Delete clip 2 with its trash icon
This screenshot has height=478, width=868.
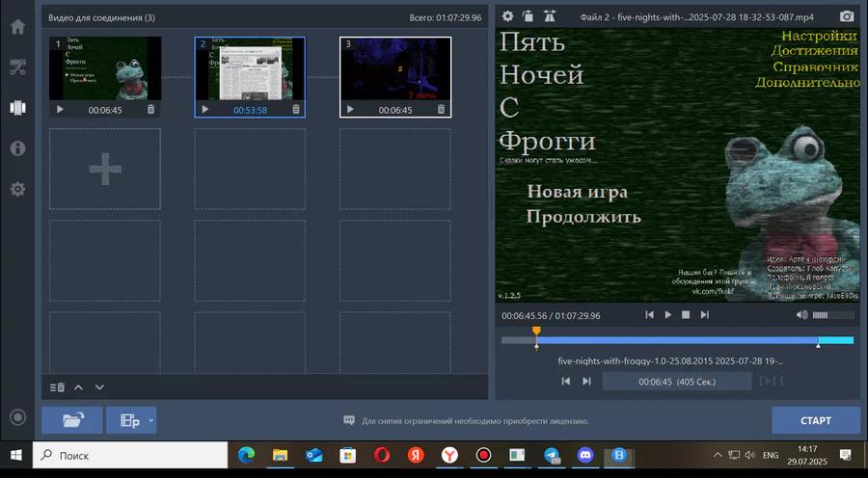[296, 110]
